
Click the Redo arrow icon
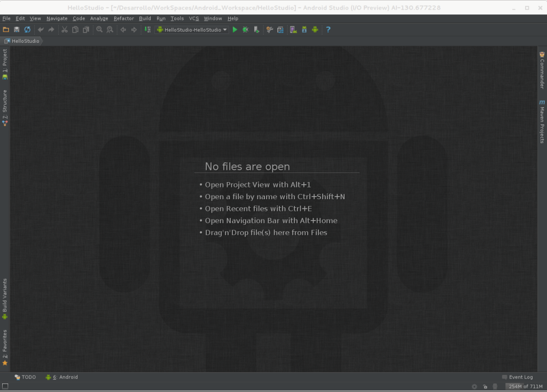coord(51,30)
